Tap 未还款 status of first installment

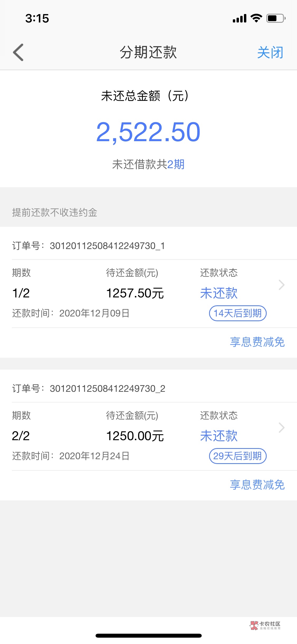pyautogui.click(x=219, y=293)
